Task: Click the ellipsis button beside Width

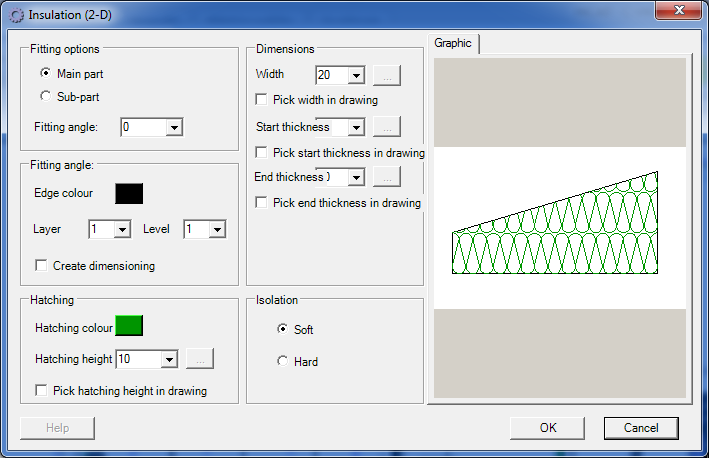Action: 387,76
